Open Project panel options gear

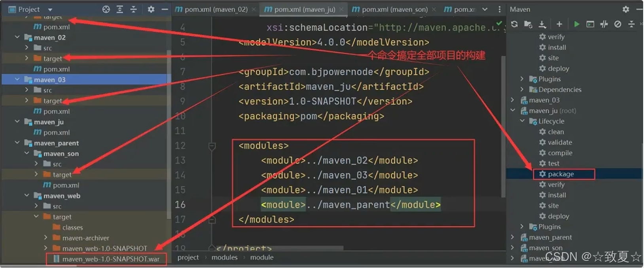click(x=151, y=9)
